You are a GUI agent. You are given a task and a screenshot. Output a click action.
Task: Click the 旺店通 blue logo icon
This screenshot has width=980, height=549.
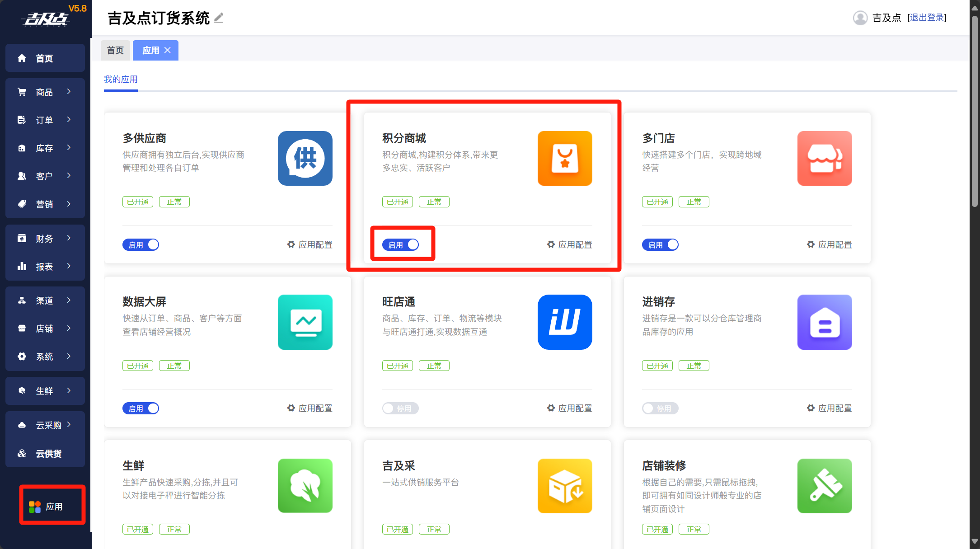[565, 322]
